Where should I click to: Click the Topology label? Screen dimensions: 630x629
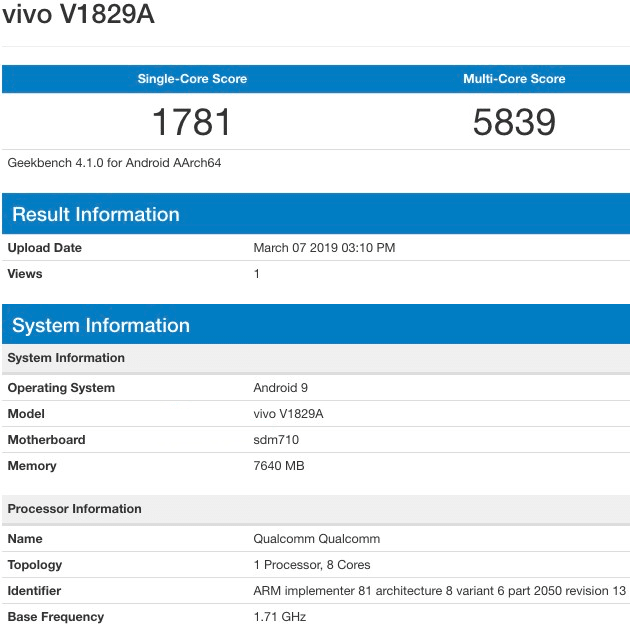(35, 565)
